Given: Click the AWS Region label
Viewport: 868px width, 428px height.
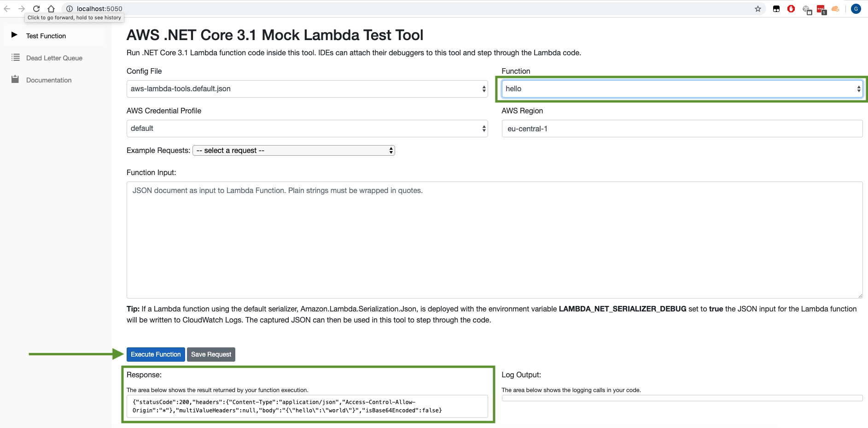Looking at the screenshot, I should pyautogui.click(x=522, y=111).
